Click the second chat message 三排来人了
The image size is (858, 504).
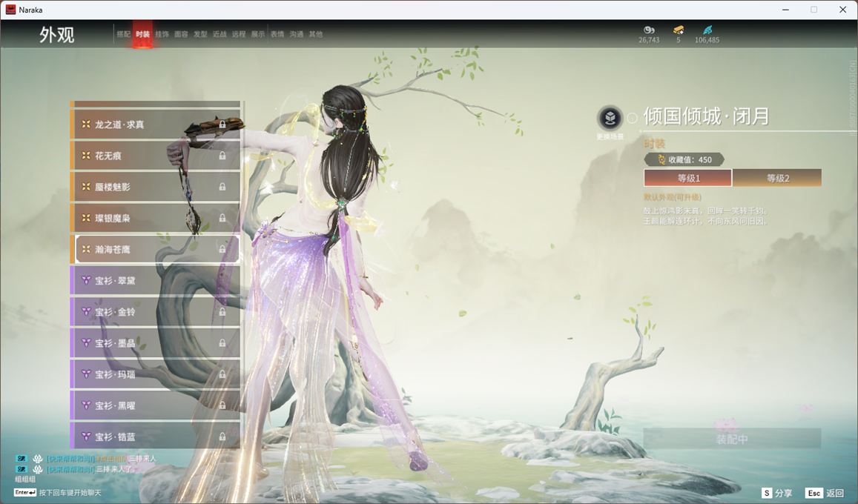(113, 469)
